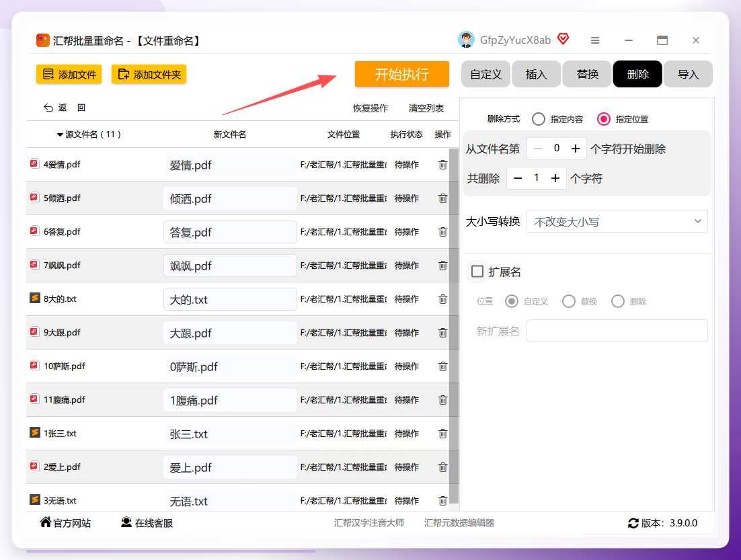Select the 指定内容 radio option
The height and width of the screenshot is (560, 741).
coord(538,119)
